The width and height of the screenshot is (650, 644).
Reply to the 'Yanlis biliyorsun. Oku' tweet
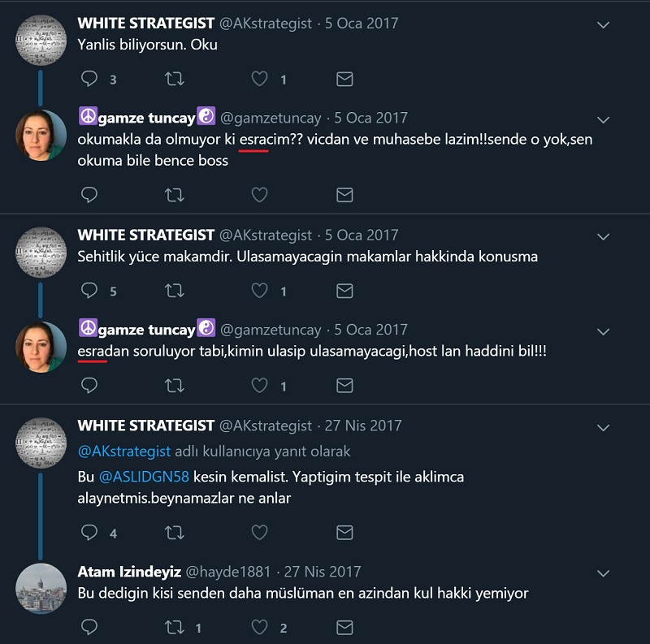point(90,79)
